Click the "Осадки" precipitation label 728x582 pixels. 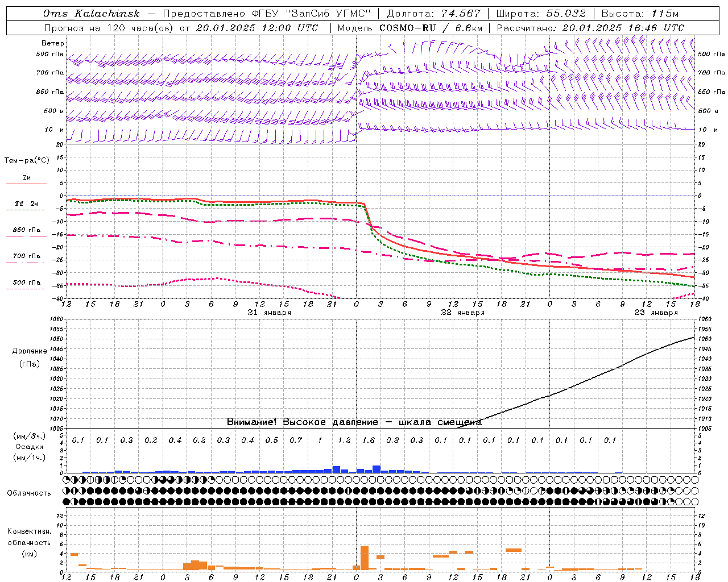(30, 447)
